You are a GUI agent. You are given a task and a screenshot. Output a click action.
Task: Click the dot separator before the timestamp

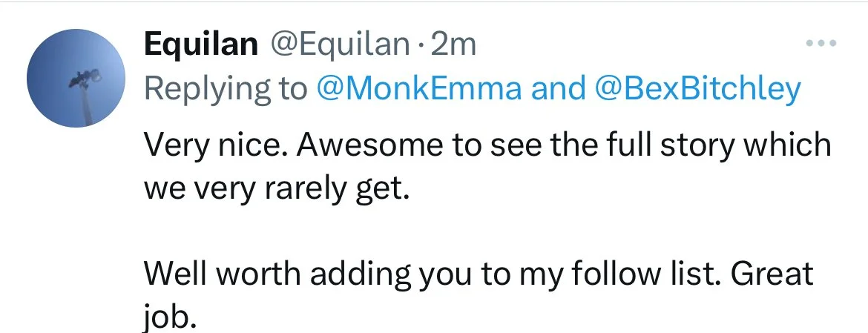point(420,46)
